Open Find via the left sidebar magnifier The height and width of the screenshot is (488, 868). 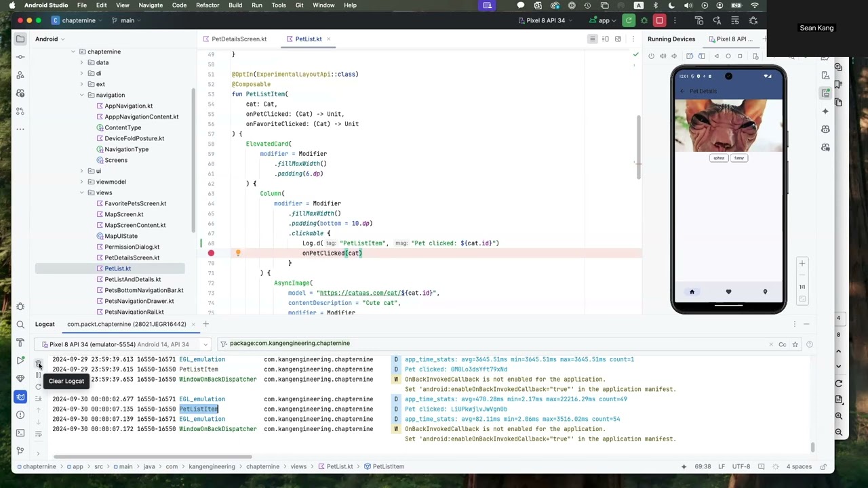pos(20,325)
